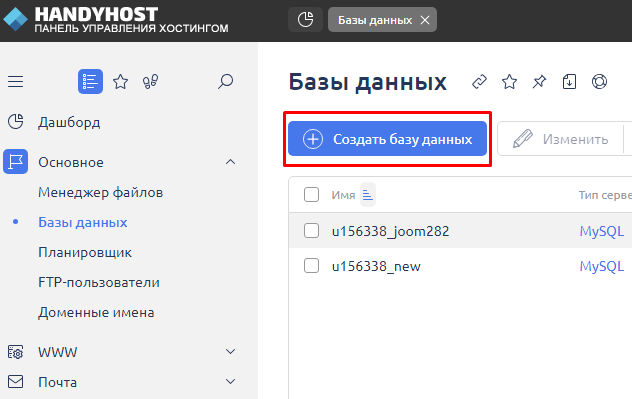Click the Основное section label
632x399 pixels.
[71, 162]
